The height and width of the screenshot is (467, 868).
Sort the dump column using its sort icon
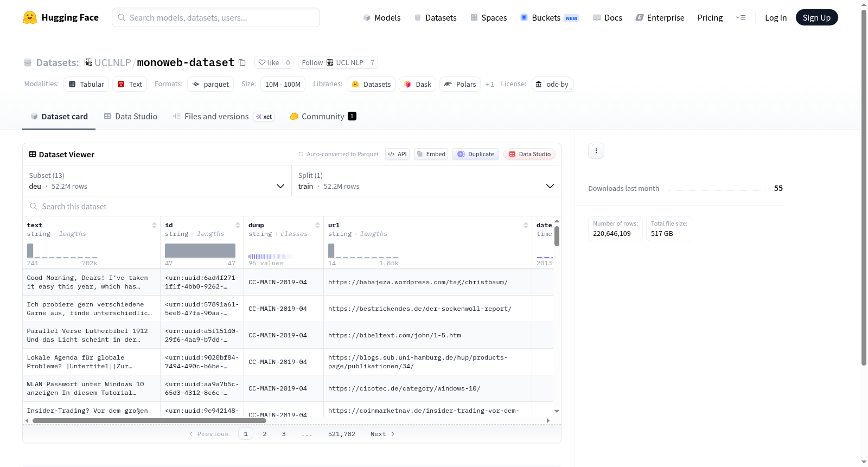317,225
